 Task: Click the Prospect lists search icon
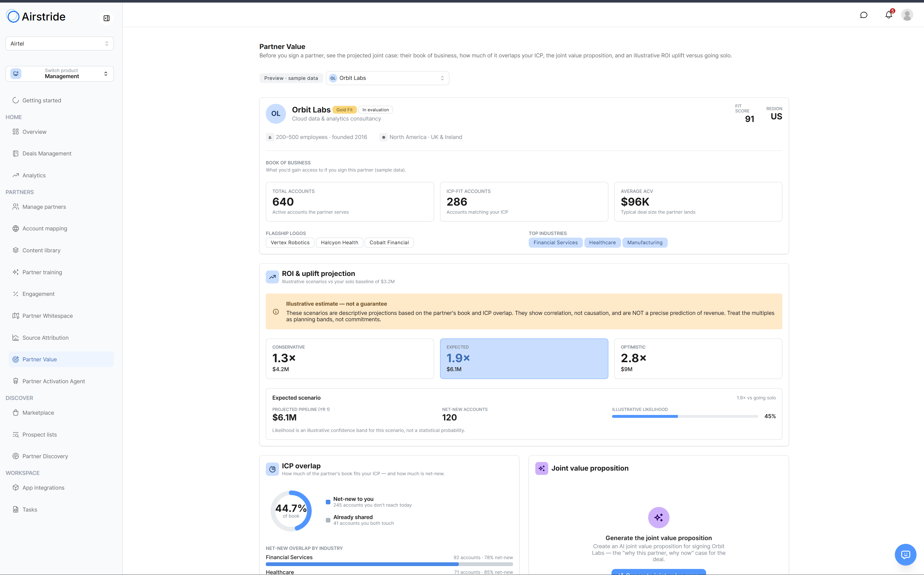click(16, 435)
